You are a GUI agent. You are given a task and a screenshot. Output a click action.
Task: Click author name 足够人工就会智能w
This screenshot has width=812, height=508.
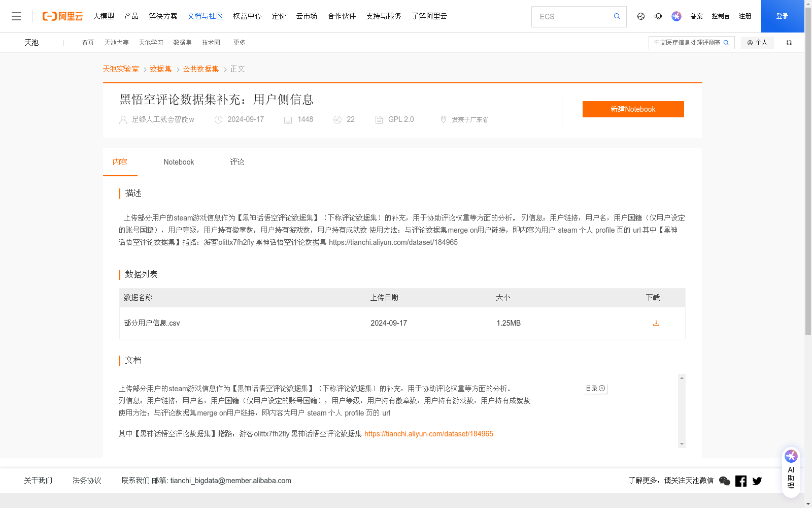coord(163,119)
